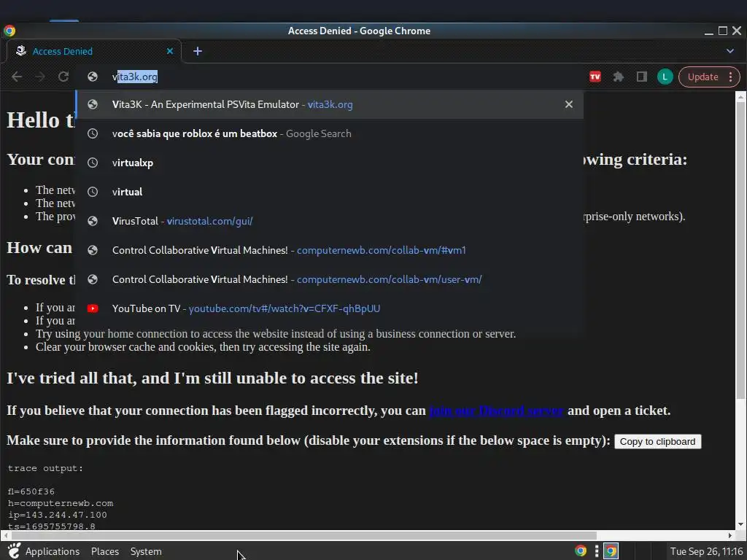
Task: Open the Applications menu
Action: tap(53, 551)
